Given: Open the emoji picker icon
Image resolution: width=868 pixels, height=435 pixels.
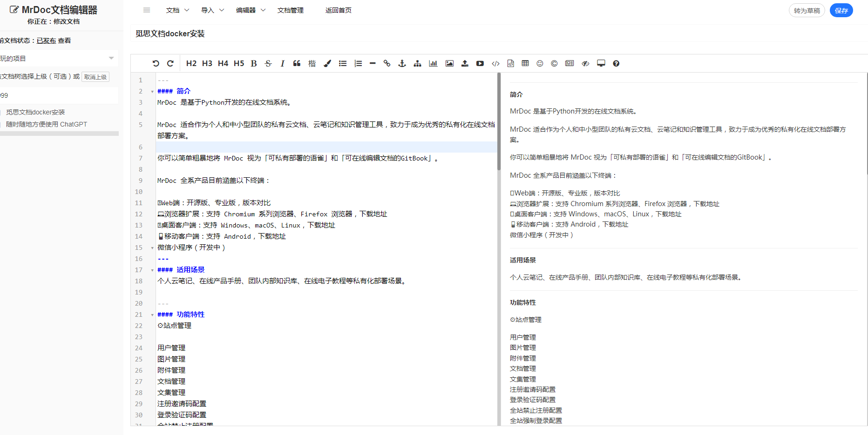Looking at the screenshot, I should [x=540, y=63].
